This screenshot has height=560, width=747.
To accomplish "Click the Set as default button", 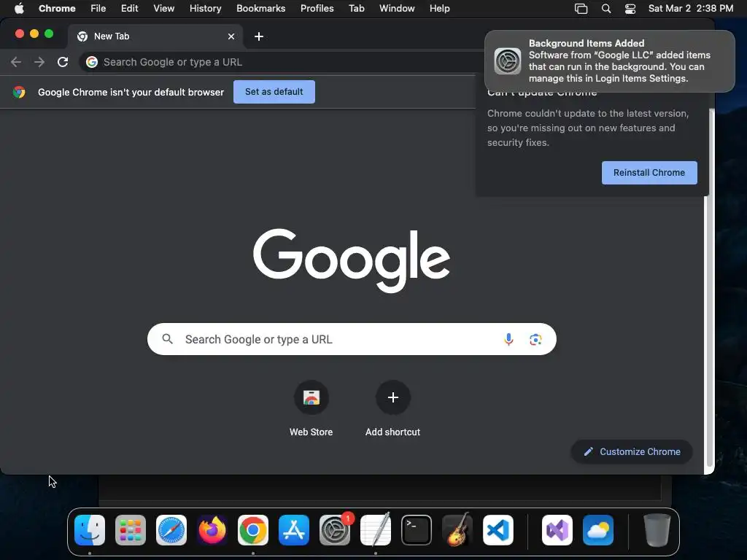I will click(274, 92).
